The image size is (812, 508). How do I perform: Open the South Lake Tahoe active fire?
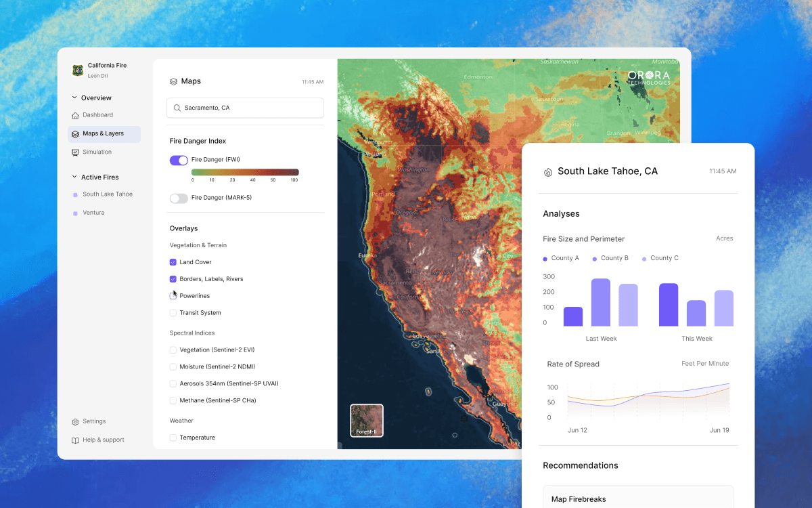coord(107,194)
